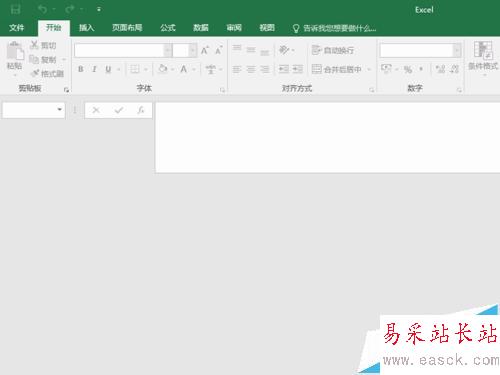Switch to the 审阅 ribbon tab

234,28
